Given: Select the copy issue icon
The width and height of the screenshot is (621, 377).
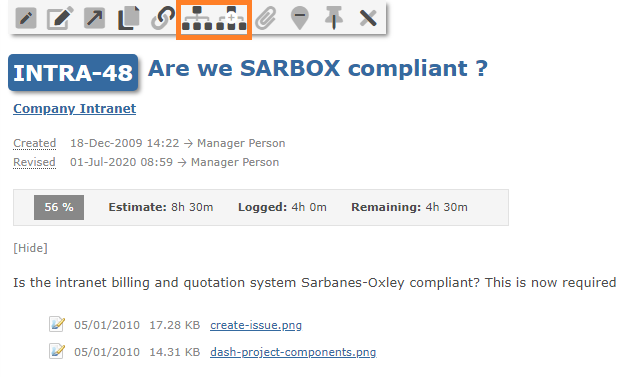Looking at the screenshot, I should coord(129,18).
